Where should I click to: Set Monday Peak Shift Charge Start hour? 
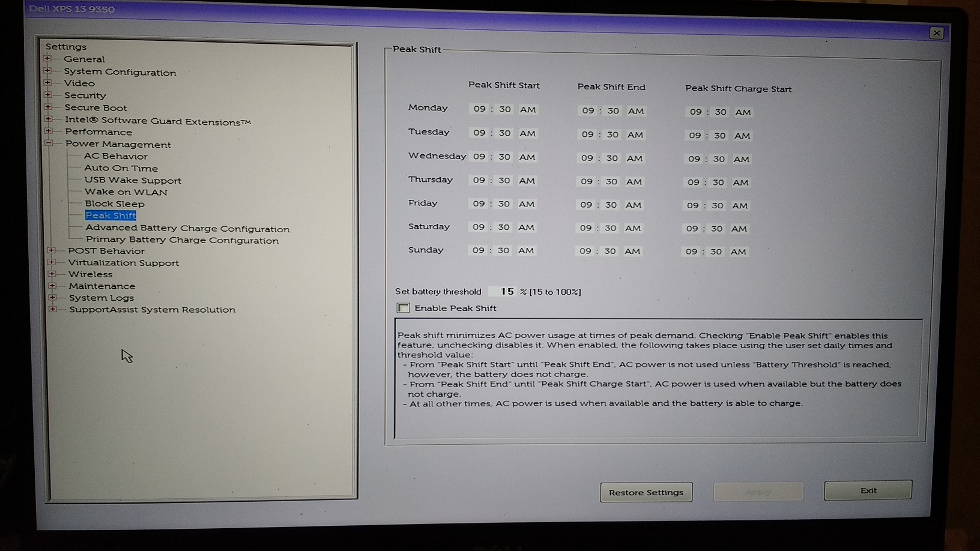point(695,112)
